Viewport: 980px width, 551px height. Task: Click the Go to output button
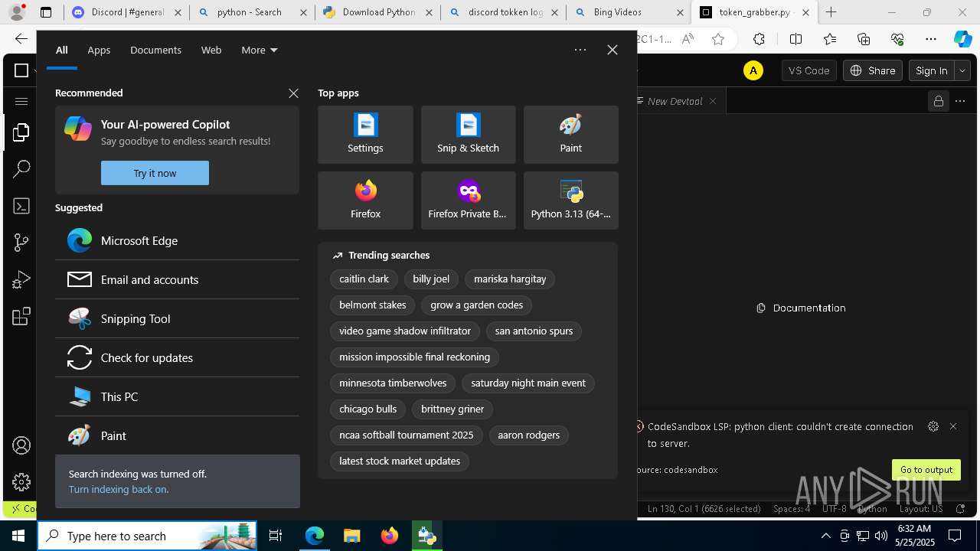[926, 470]
